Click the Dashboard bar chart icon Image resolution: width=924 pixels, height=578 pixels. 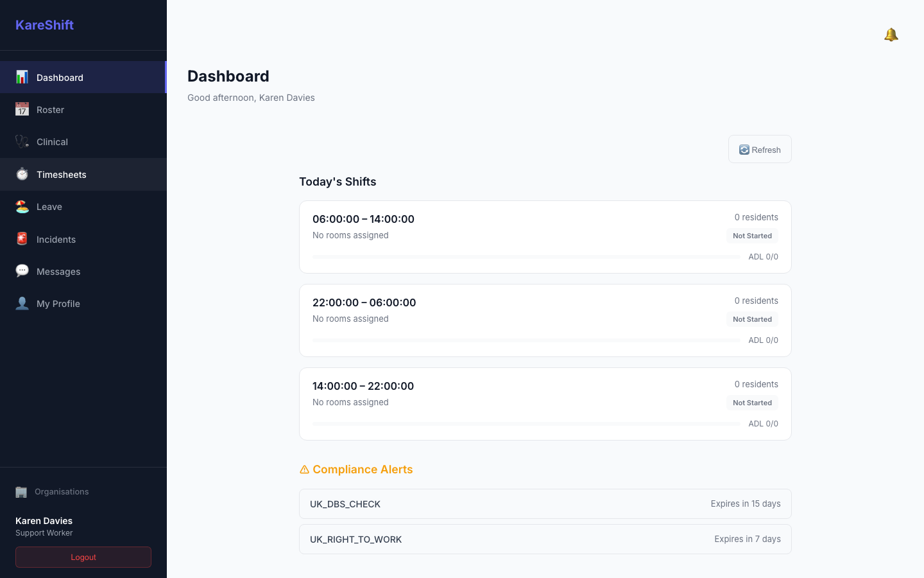(22, 77)
